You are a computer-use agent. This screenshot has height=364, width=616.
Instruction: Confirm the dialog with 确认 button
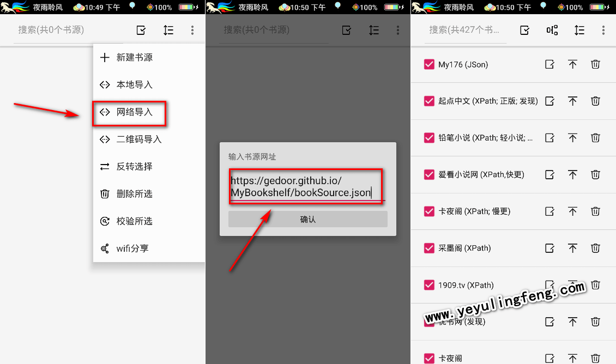(x=307, y=219)
